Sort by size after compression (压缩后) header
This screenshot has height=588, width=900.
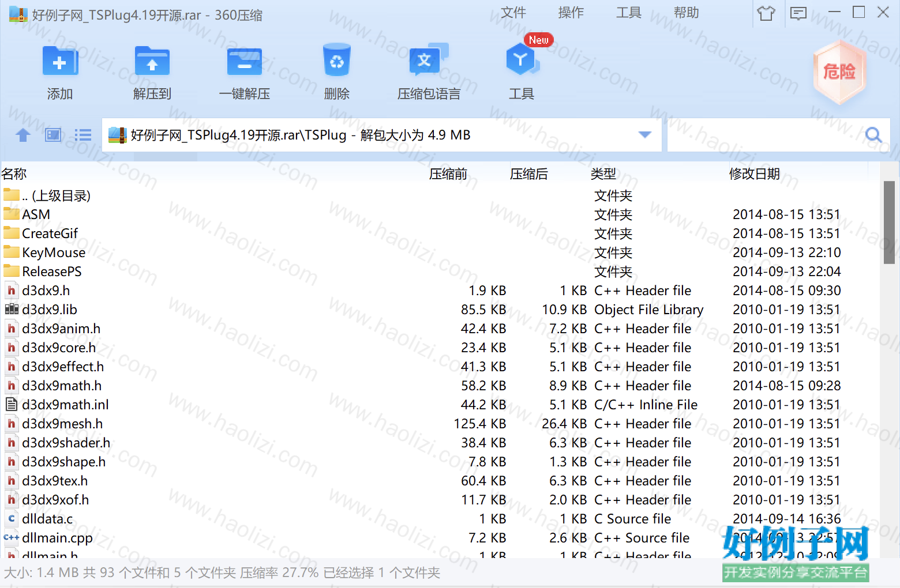[529, 174]
